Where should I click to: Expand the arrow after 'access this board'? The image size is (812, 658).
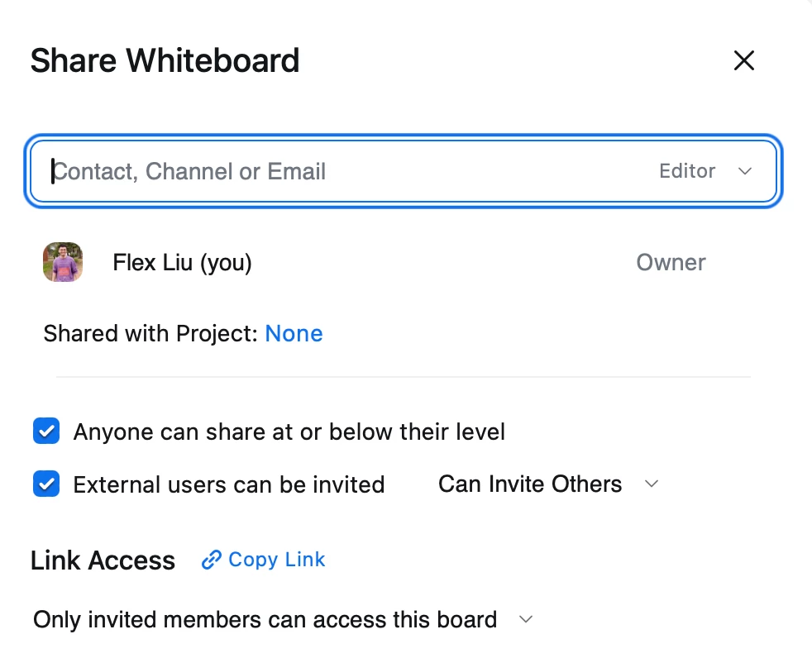pos(526,620)
